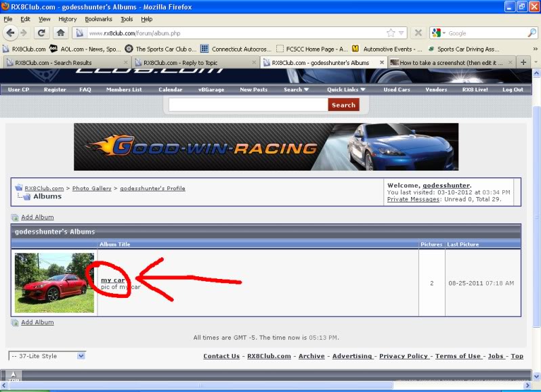
Task: Open the Private Messages link
Action: [413, 199]
